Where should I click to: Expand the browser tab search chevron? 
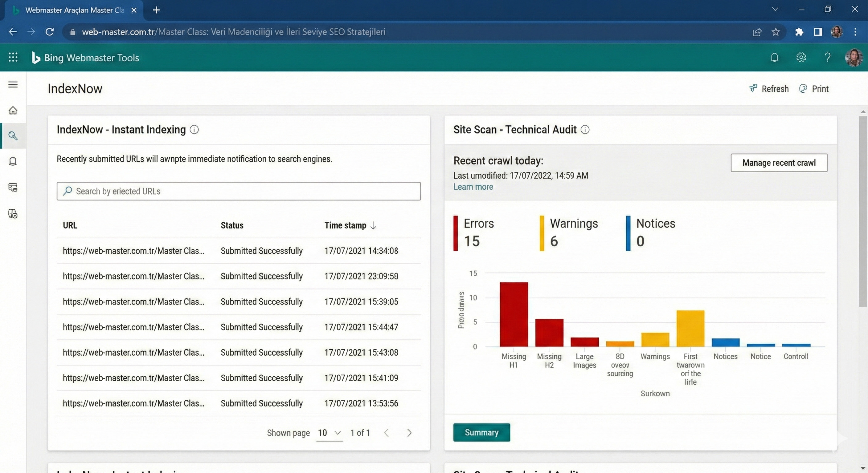tap(775, 10)
